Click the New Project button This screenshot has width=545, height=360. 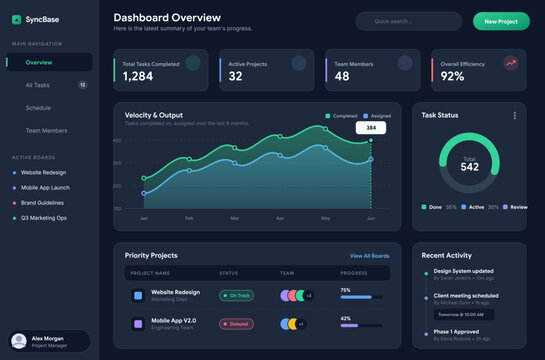501,21
